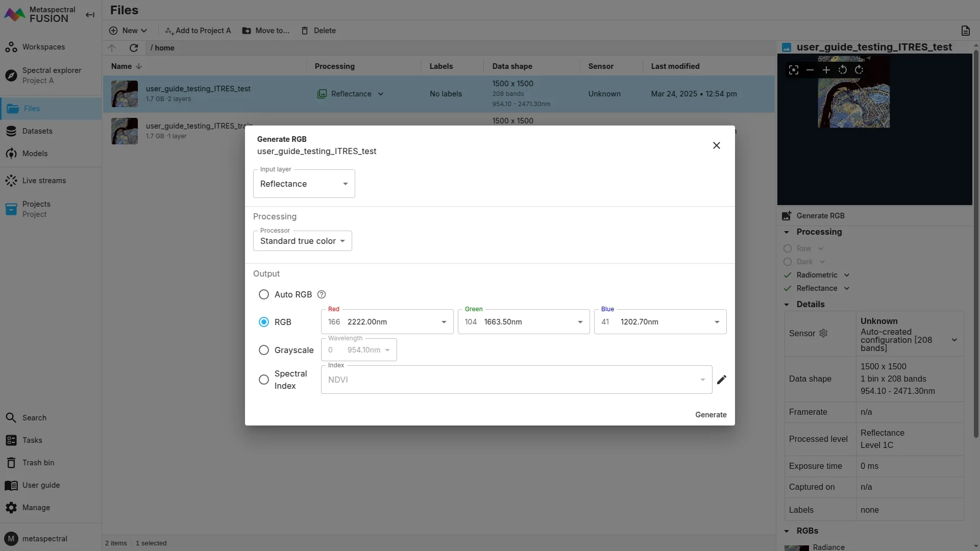
Task: Collapse the sidebar with the arrow icon
Action: pos(90,15)
